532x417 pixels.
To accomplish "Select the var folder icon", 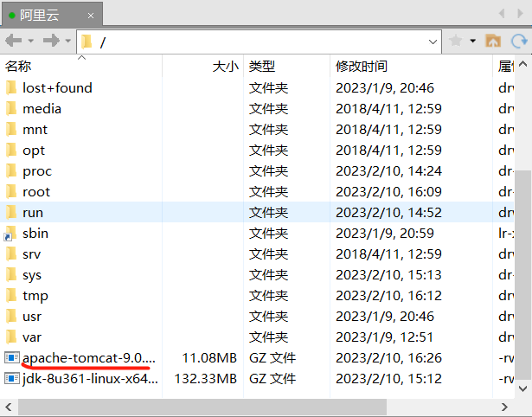I will (x=11, y=337).
